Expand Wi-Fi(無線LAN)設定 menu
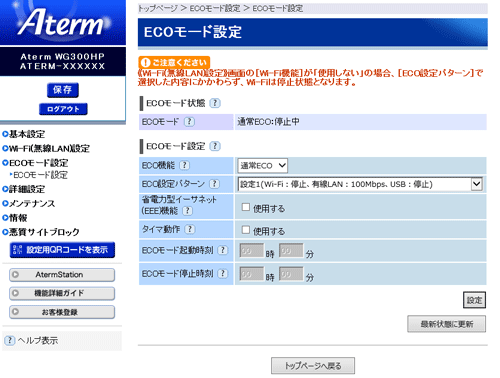The image size is (500, 378). tap(46, 148)
